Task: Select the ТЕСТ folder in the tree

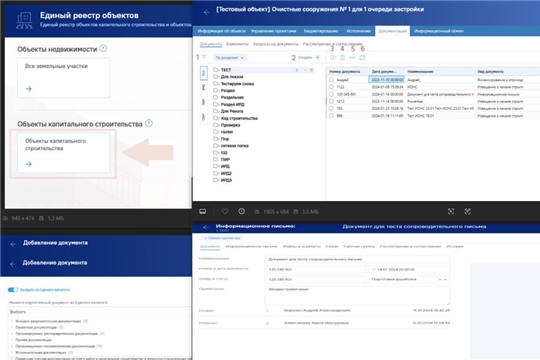Action: [263, 70]
